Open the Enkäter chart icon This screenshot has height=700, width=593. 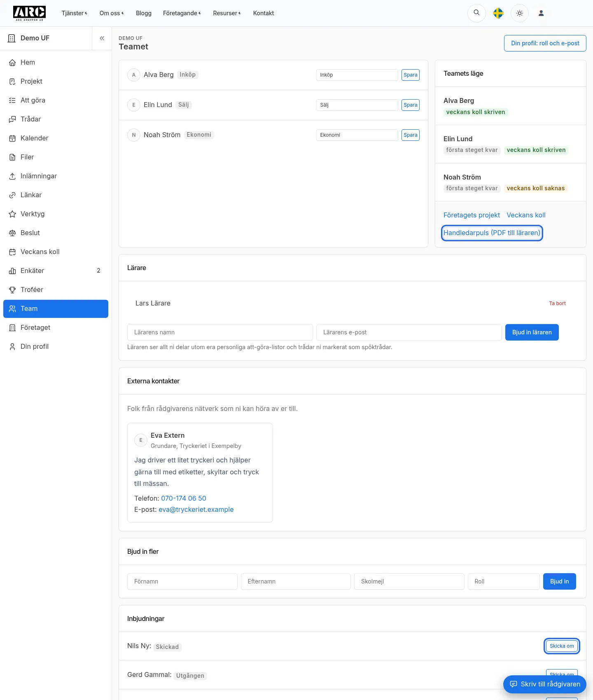[x=12, y=271]
